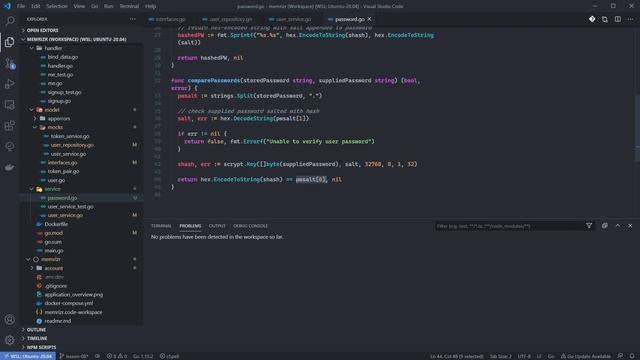Click the collapse all icon in Problems panel
Viewport: 640px width, 360px height.
tap(605, 226)
